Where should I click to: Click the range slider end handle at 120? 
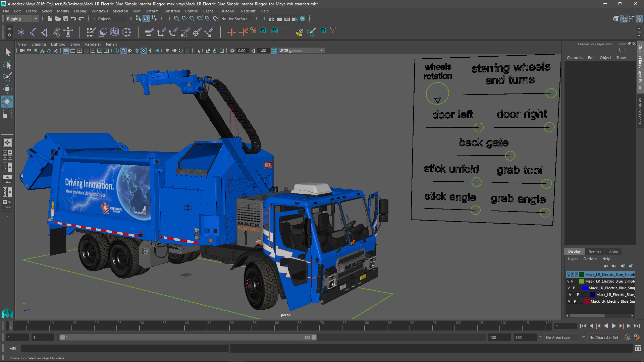point(314,338)
